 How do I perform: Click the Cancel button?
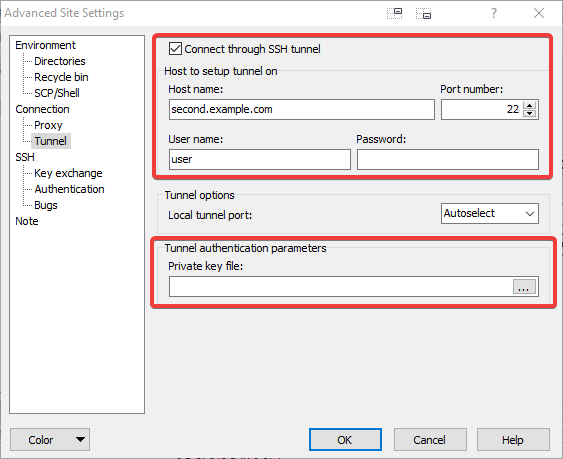pos(430,440)
